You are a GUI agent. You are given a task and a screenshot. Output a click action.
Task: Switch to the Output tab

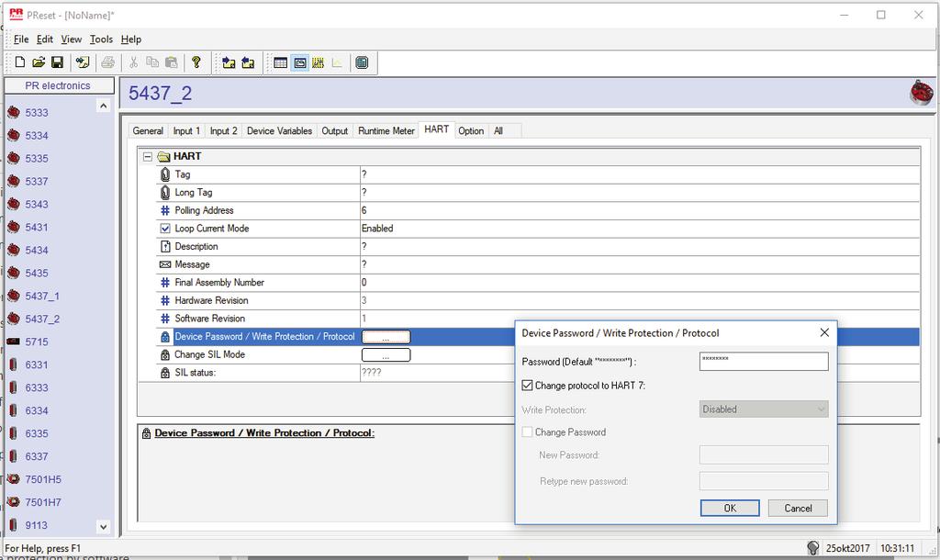334,130
